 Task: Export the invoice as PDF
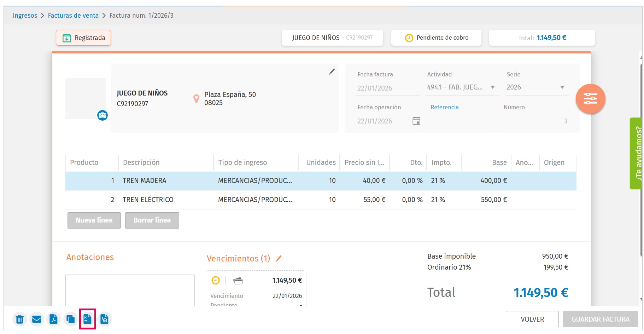(54, 319)
